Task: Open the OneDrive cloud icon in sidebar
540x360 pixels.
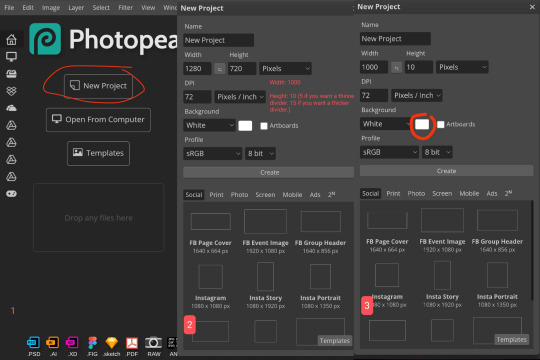Action: (x=11, y=108)
